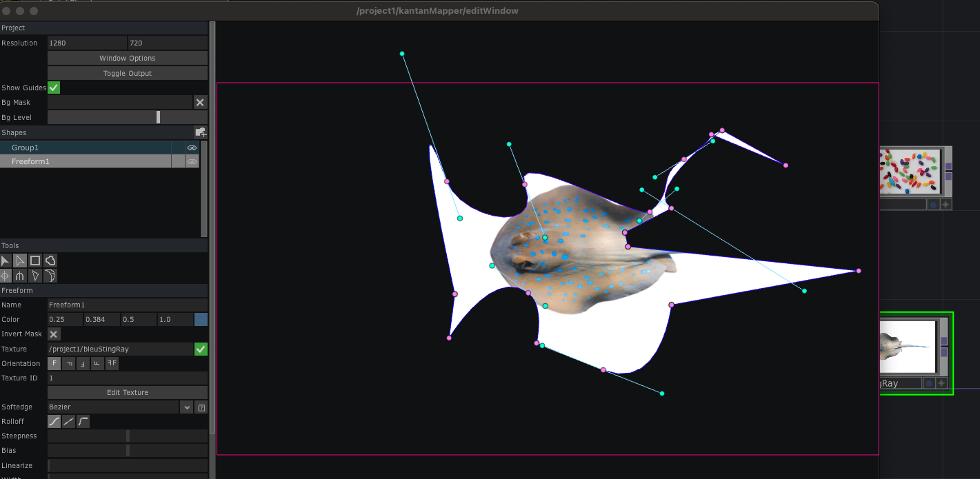The width and height of the screenshot is (980, 479).
Task: Select the solid arrow selection tool
Action: [x=6, y=261]
